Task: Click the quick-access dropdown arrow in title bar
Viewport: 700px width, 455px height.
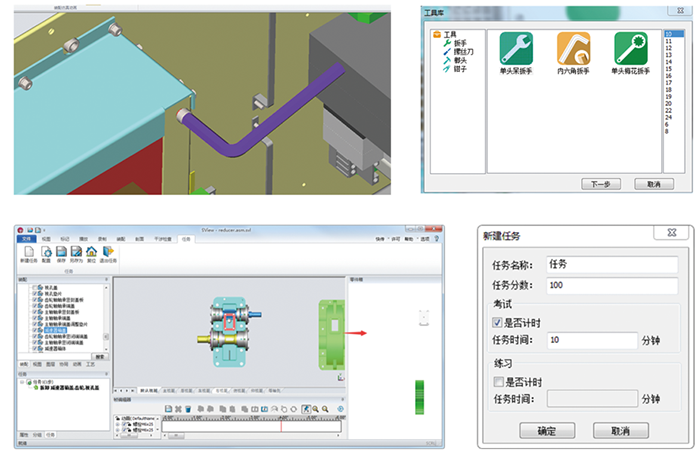Action: tap(44, 230)
